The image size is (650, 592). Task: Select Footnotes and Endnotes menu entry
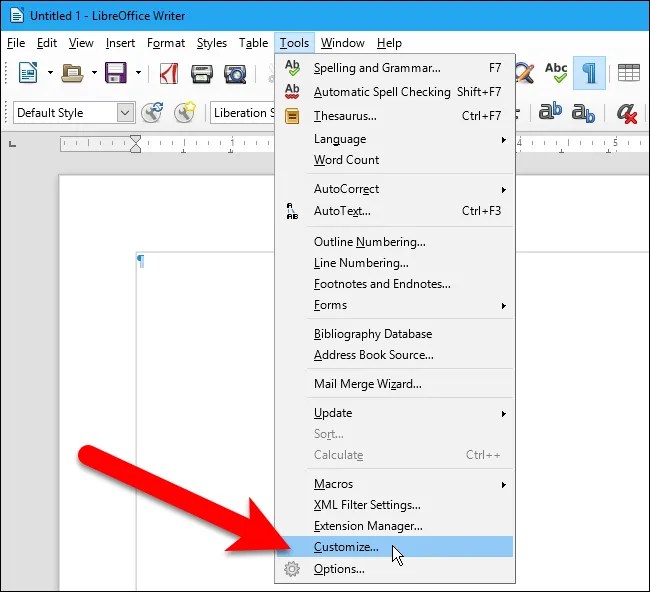pyautogui.click(x=395, y=284)
